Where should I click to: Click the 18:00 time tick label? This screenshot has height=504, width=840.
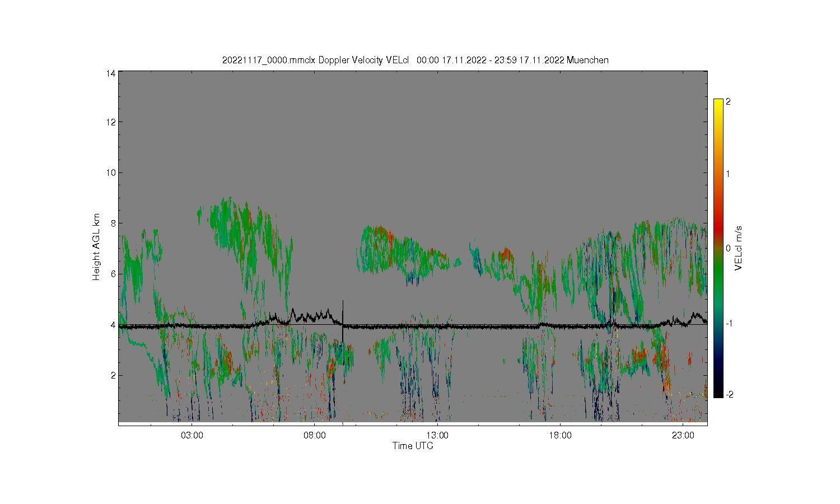560,435
